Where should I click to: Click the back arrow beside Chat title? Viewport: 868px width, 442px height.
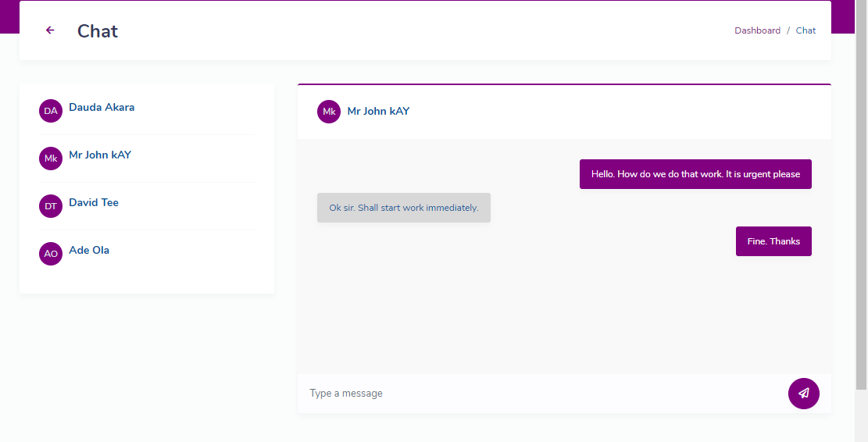click(50, 30)
